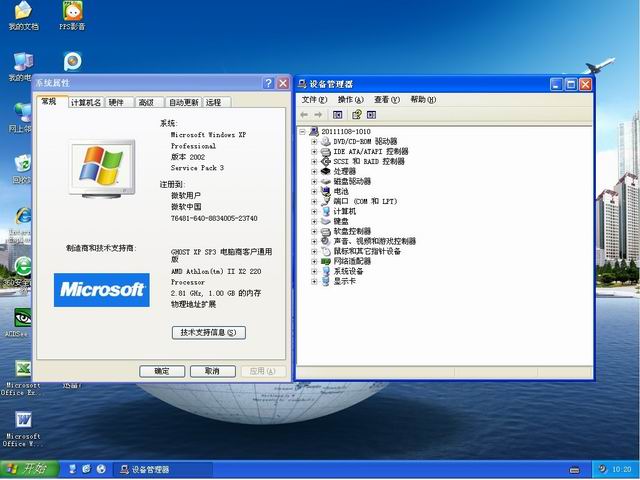The width and height of the screenshot is (640, 480).
Task: Expand the 系统设备 node
Action: (314, 271)
